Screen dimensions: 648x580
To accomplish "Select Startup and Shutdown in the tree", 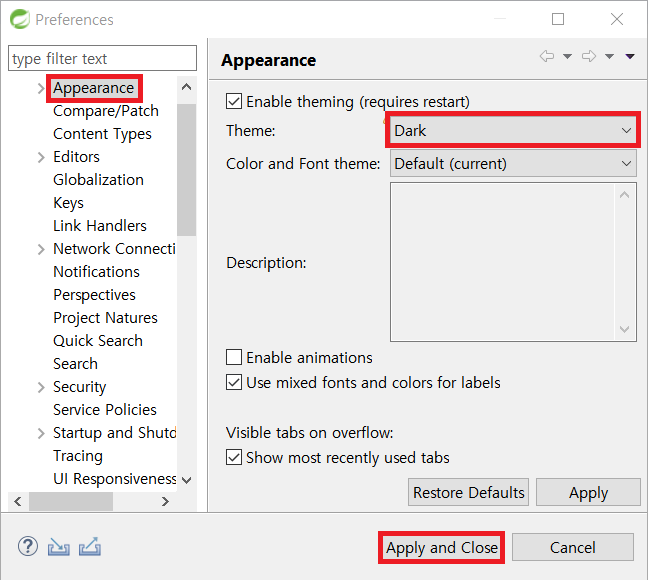I will [114, 433].
